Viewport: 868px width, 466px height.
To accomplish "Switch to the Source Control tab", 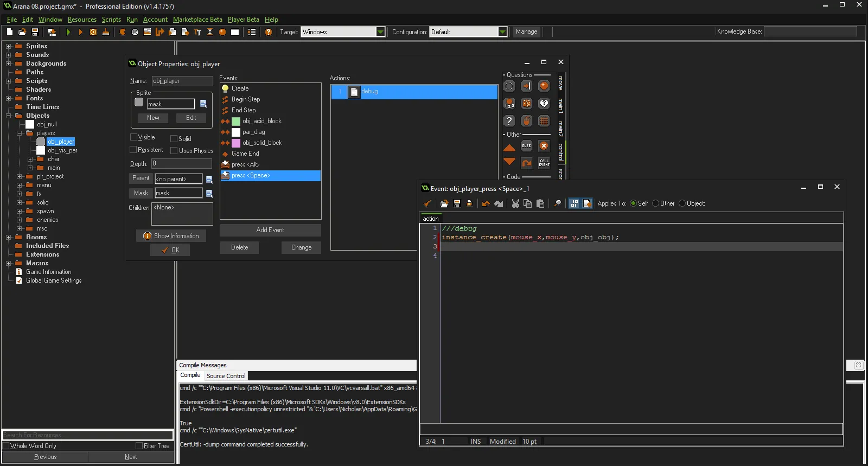I will coord(226,376).
